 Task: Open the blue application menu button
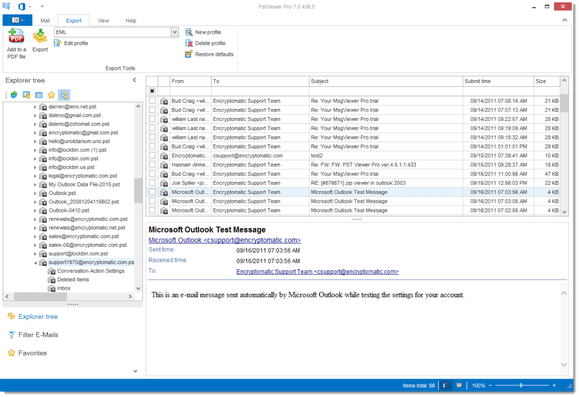(17, 20)
